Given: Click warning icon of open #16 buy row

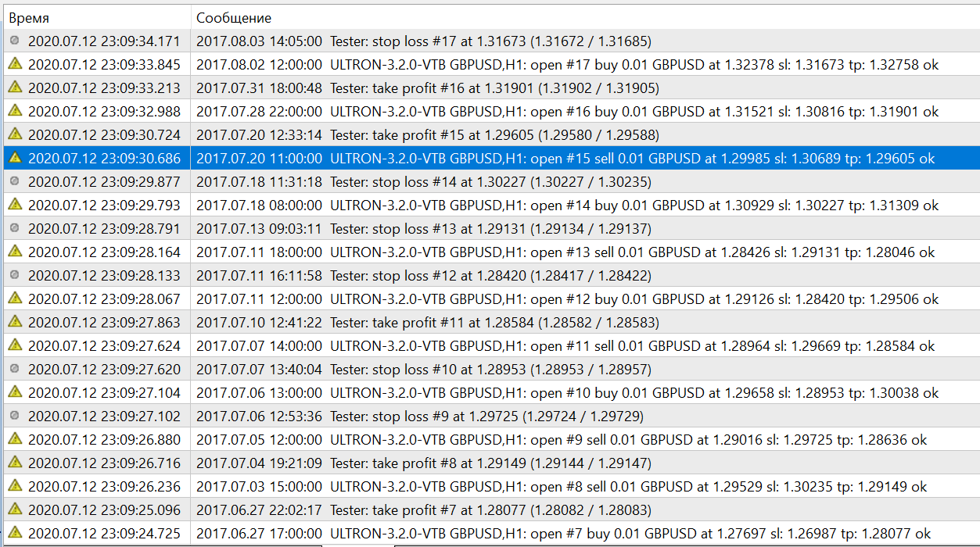Looking at the screenshot, I should (x=14, y=111).
